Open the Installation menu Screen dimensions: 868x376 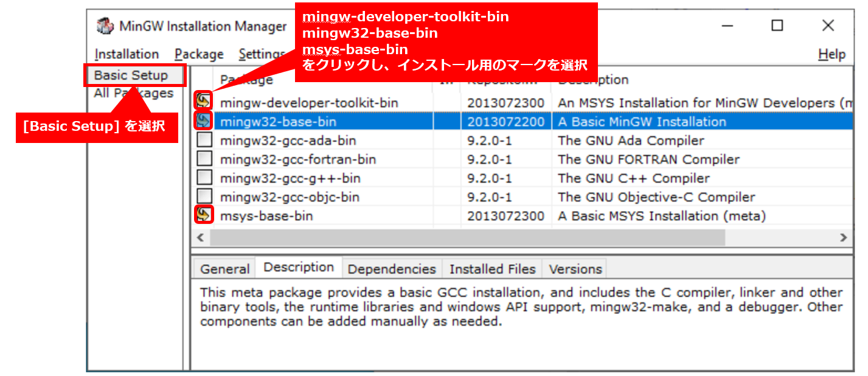tap(127, 54)
